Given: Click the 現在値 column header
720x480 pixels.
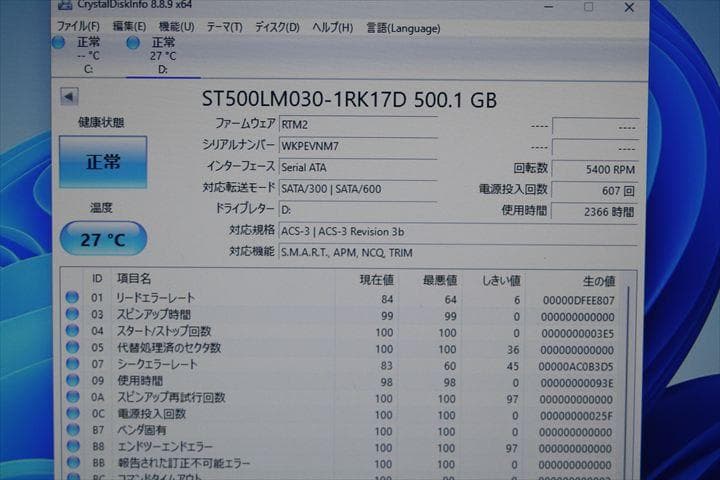Looking at the screenshot, I should 377,280.
